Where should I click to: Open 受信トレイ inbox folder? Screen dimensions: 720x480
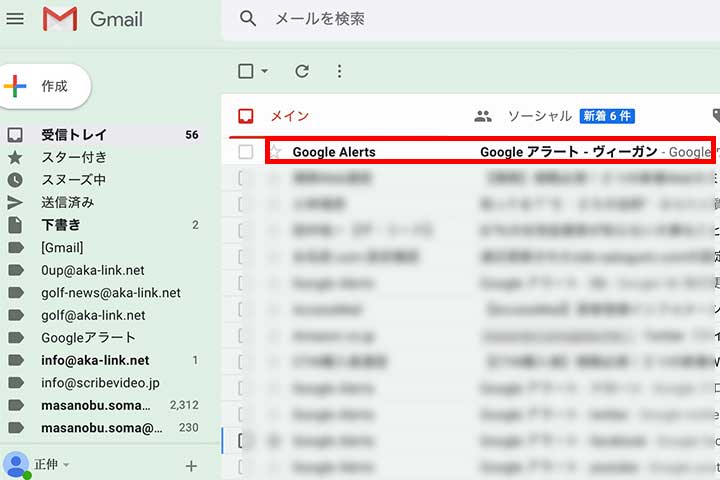point(74,135)
